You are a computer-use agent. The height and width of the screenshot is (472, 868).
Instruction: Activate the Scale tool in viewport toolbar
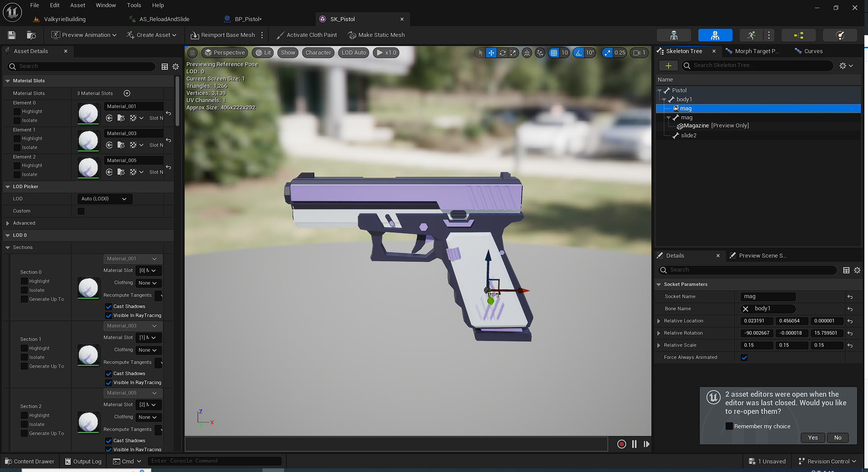[513, 53]
